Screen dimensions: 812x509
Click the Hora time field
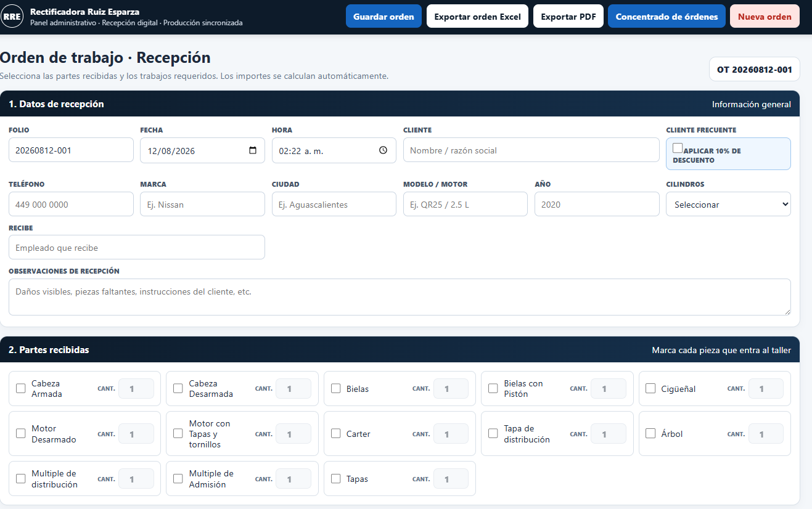(x=334, y=150)
